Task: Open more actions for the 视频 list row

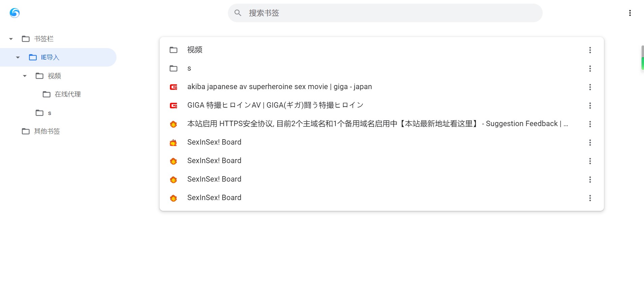Action: (590, 50)
